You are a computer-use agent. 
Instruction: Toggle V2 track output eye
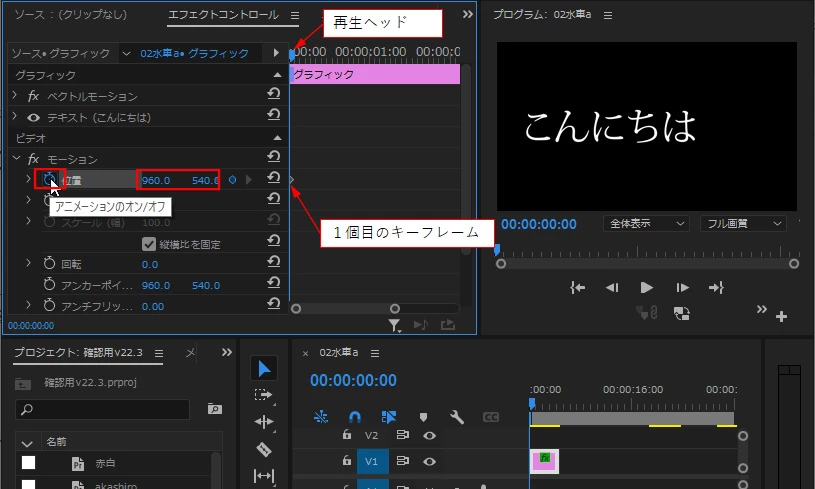(x=429, y=435)
